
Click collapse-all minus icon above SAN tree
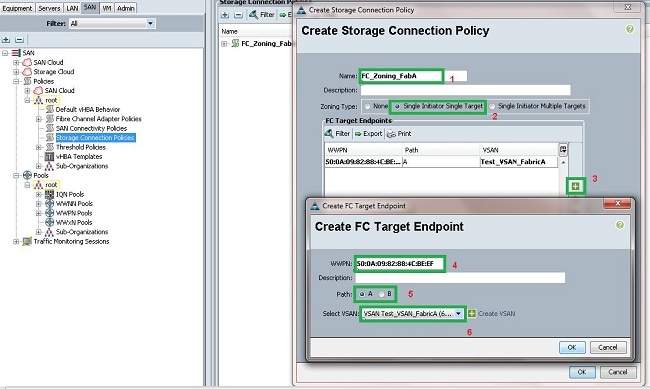(x=19, y=40)
